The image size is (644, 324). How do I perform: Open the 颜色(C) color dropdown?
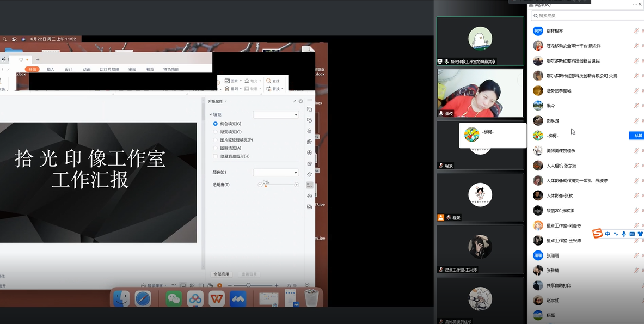point(276,173)
